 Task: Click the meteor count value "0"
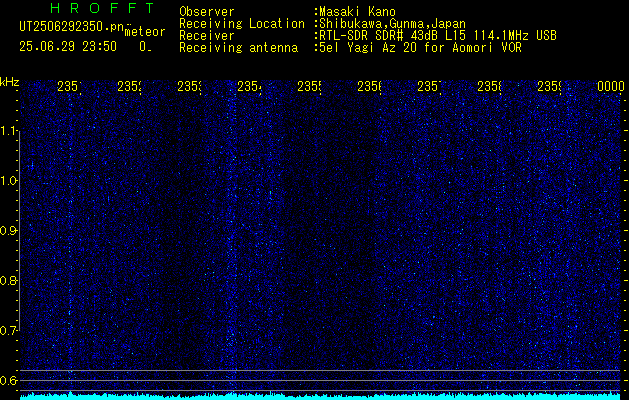(143, 47)
